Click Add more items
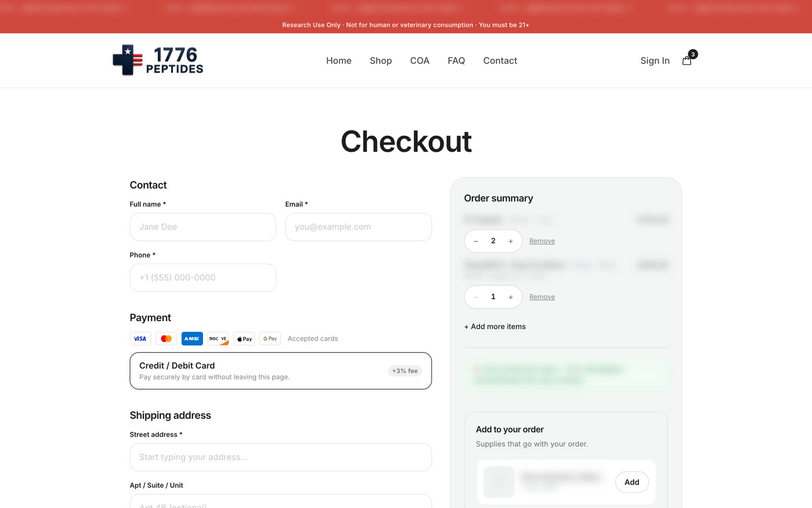The width and height of the screenshot is (812, 508). [495, 327]
